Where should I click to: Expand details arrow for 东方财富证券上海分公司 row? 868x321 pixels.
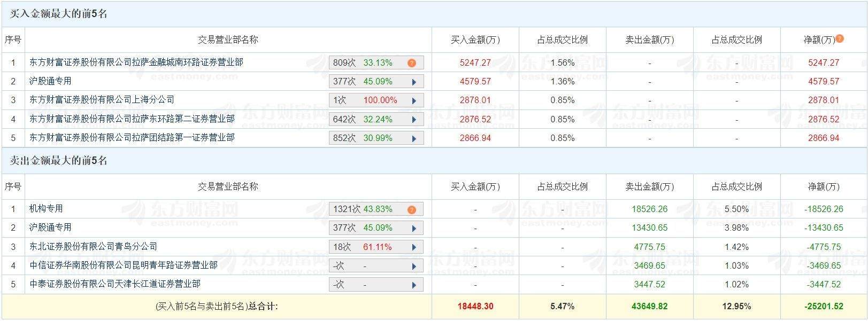click(414, 100)
